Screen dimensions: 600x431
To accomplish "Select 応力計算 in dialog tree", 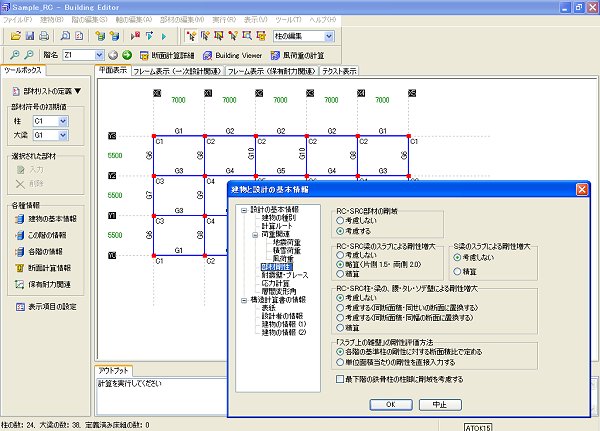I will [x=276, y=284].
